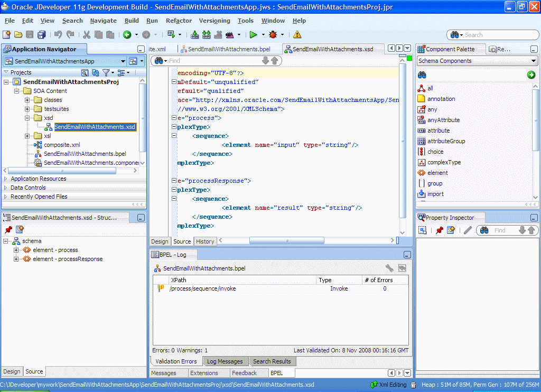Screen dimensions: 541x392
Task: Click the Cut scissors icon
Action: [87, 35]
